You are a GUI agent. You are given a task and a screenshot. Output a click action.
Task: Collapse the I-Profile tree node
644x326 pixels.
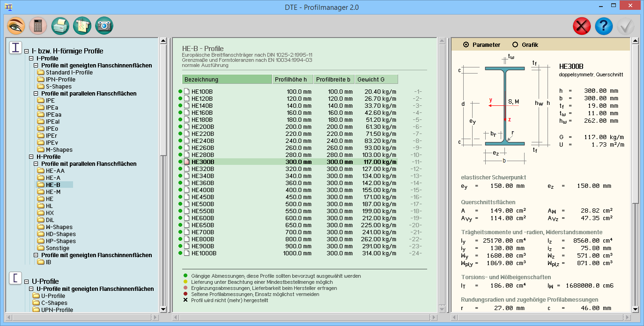[x=31, y=59]
